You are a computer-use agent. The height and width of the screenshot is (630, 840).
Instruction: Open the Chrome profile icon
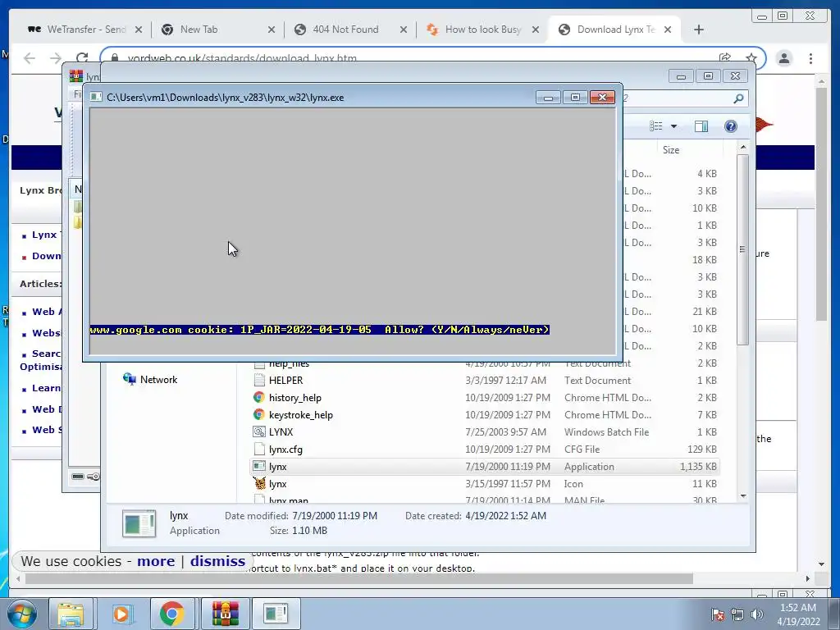click(784, 58)
